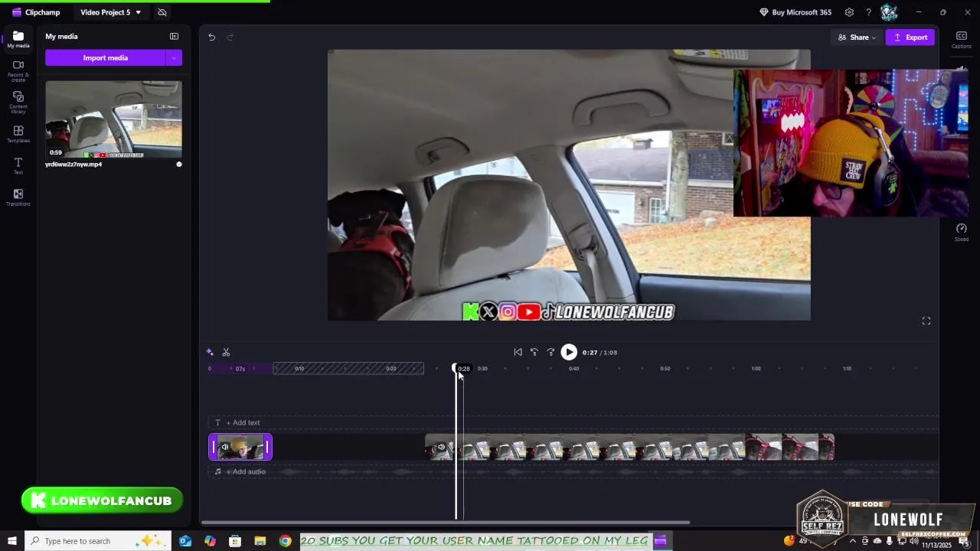Undo the last edit
The height and width of the screenshot is (551, 980).
click(212, 37)
